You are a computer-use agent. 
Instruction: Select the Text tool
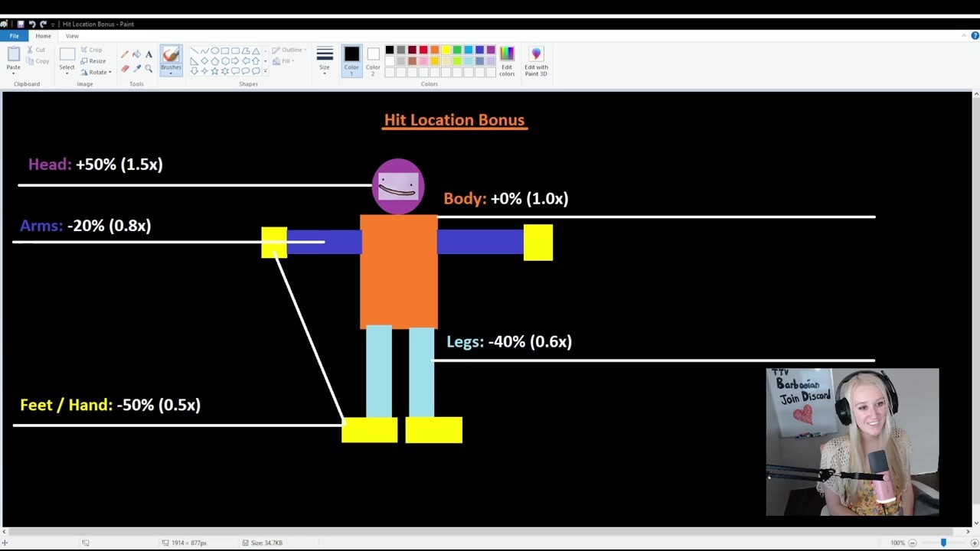coord(149,54)
